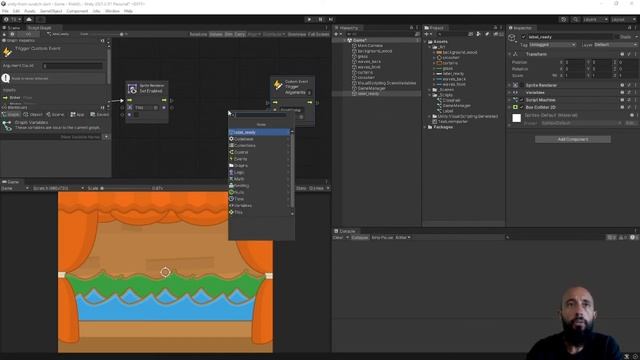Click the Step frame button

pyautogui.click(x=331, y=19)
